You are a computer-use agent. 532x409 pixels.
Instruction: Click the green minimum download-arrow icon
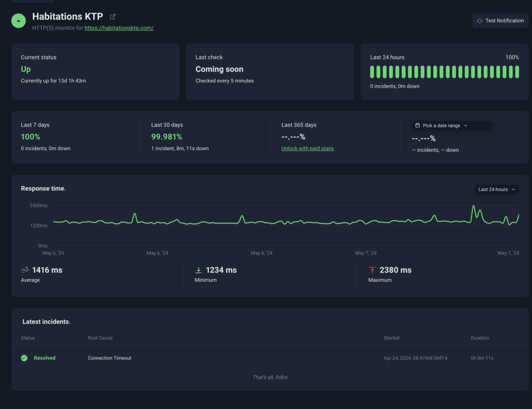point(198,270)
